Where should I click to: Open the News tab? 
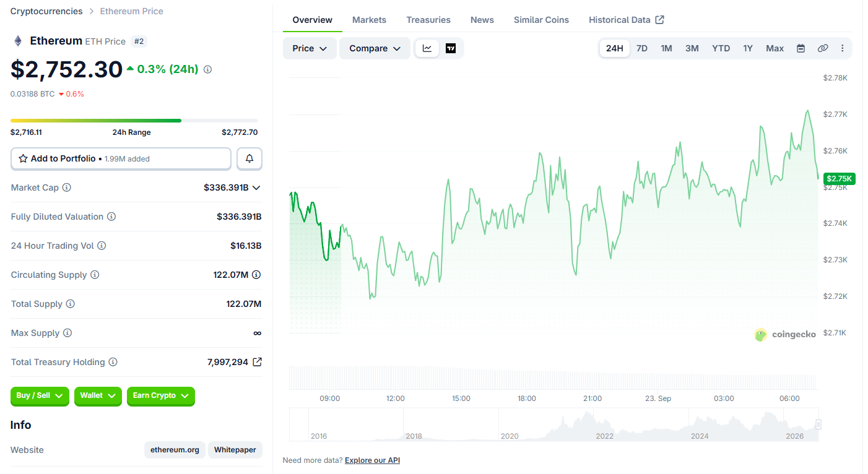[x=482, y=20]
